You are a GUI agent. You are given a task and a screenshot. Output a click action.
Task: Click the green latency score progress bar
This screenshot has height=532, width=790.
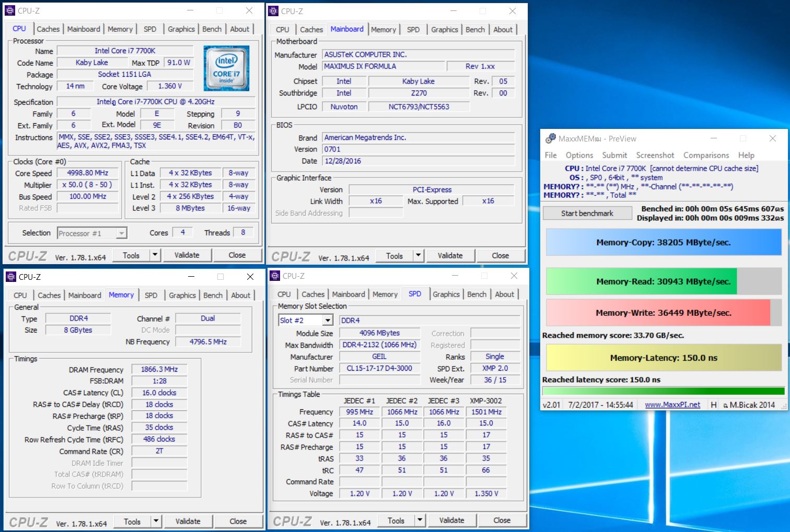tap(664, 391)
